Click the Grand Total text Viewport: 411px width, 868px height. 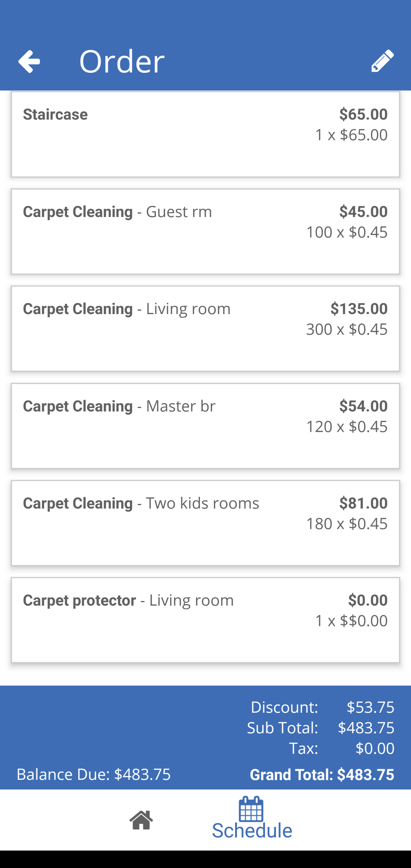[x=322, y=775]
